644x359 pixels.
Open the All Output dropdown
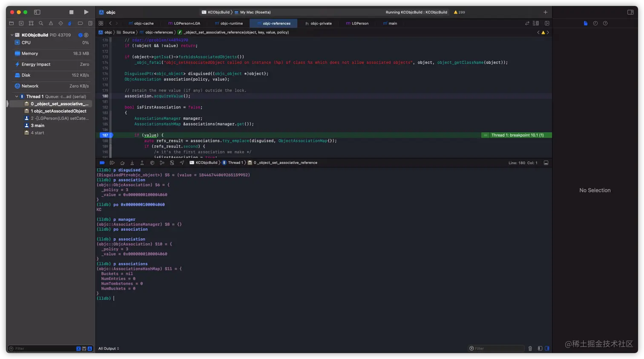pyautogui.click(x=109, y=349)
